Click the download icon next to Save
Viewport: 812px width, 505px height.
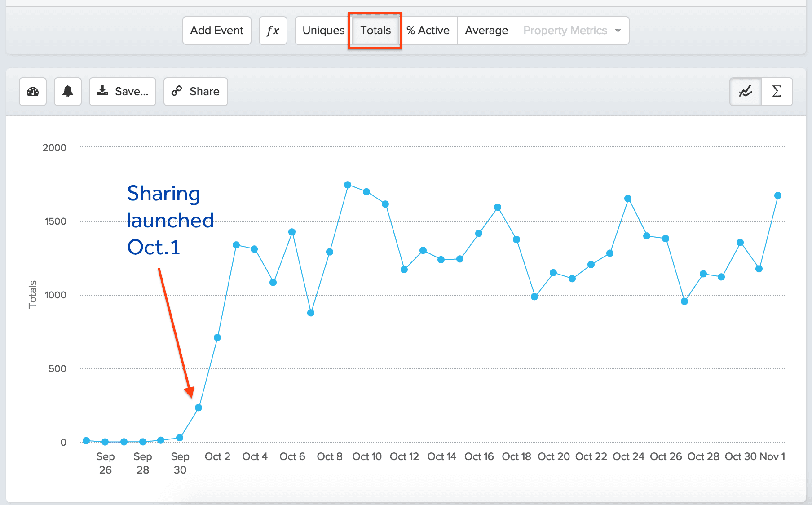tap(103, 91)
